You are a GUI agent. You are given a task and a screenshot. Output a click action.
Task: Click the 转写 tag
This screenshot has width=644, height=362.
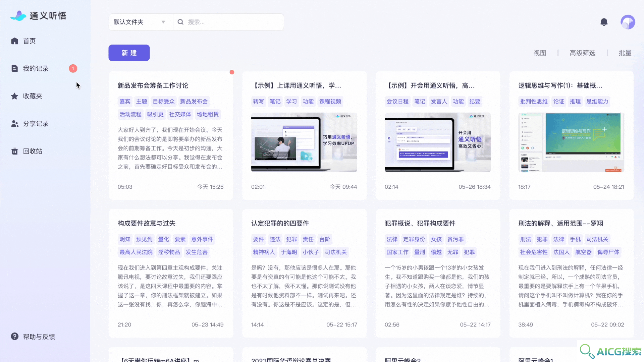(258, 102)
